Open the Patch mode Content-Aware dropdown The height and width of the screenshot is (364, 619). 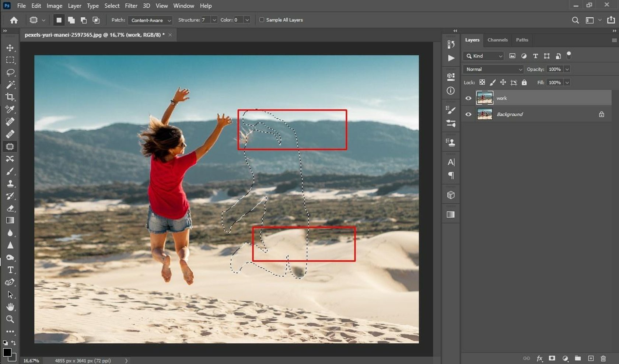pyautogui.click(x=150, y=20)
